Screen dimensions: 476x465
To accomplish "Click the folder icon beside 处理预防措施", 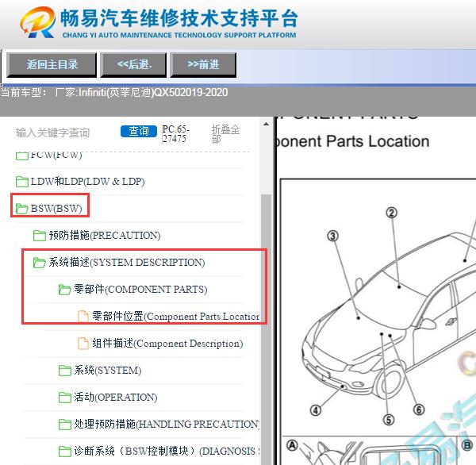I will click(x=65, y=425).
